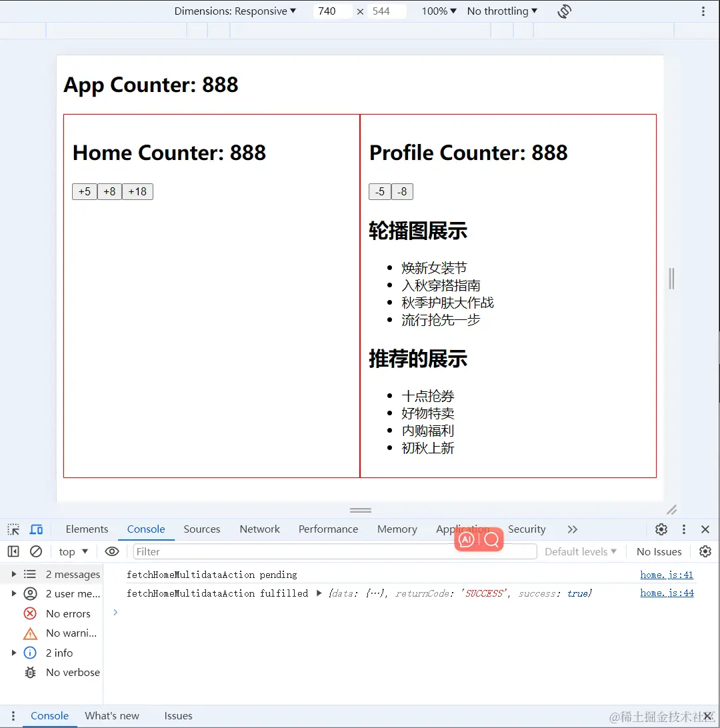This screenshot has height=728, width=720.
Task: Toggle the device toolbar icon
Action: (x=36, y=529)
